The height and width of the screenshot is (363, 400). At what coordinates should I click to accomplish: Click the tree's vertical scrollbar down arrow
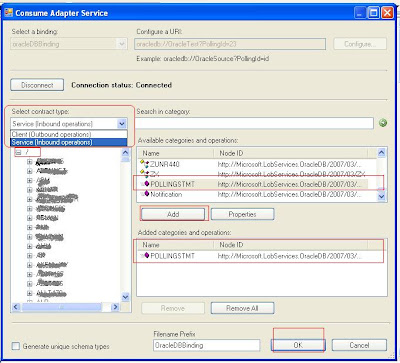coord(125,297)
